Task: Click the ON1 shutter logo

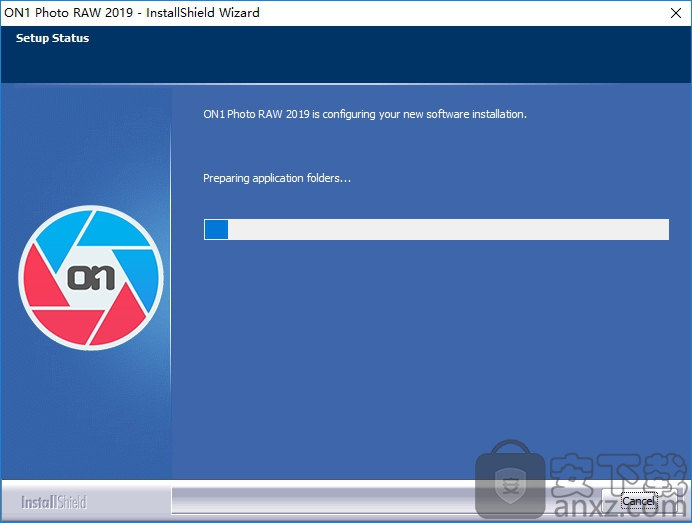Action: pos(91,278)
